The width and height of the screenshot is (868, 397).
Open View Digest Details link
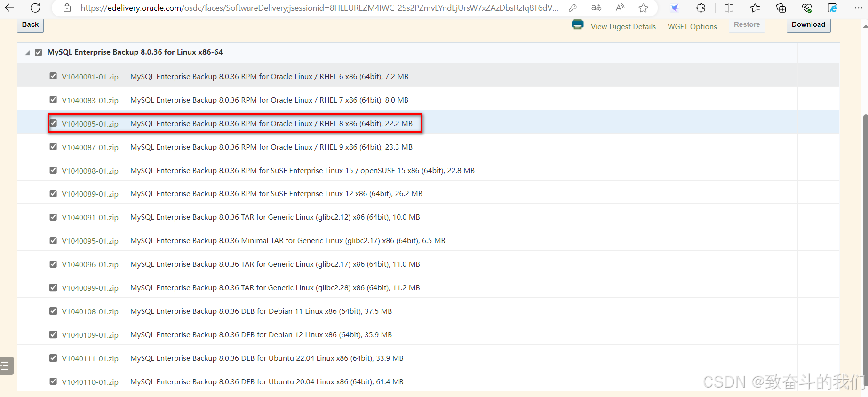pyautogui.click(x=623, y=27)
